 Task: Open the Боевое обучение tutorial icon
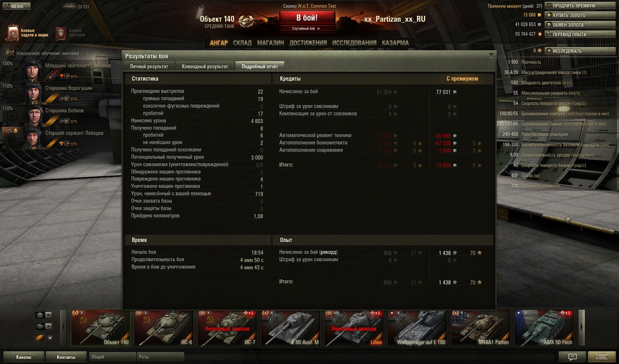point(61,33)
